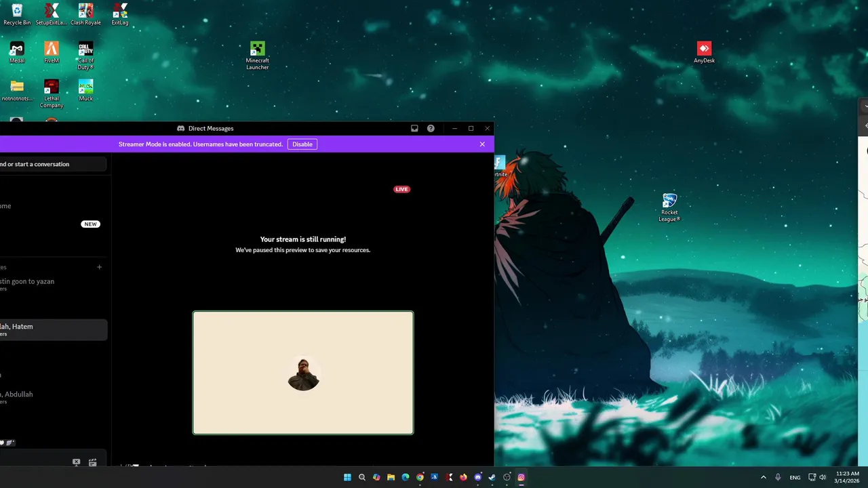
Task: Click the microphone tray icon
Action: click(x=778, y=477)
